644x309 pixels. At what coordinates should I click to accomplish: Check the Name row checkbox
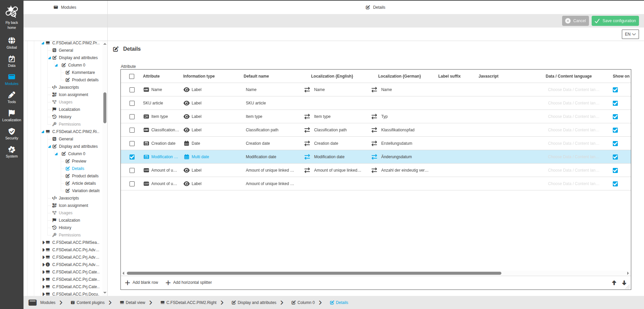point(132,90)
